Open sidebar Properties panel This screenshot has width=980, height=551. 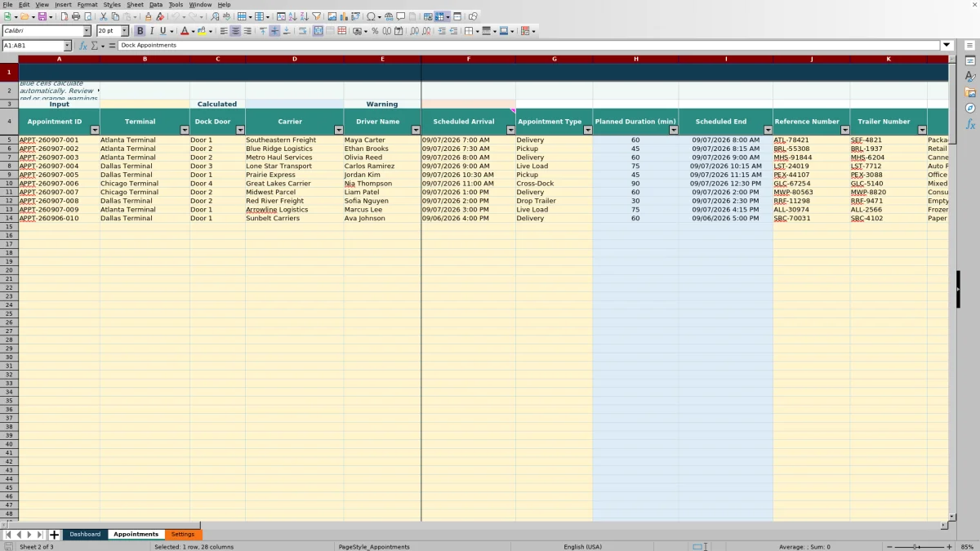click(970, 60)
